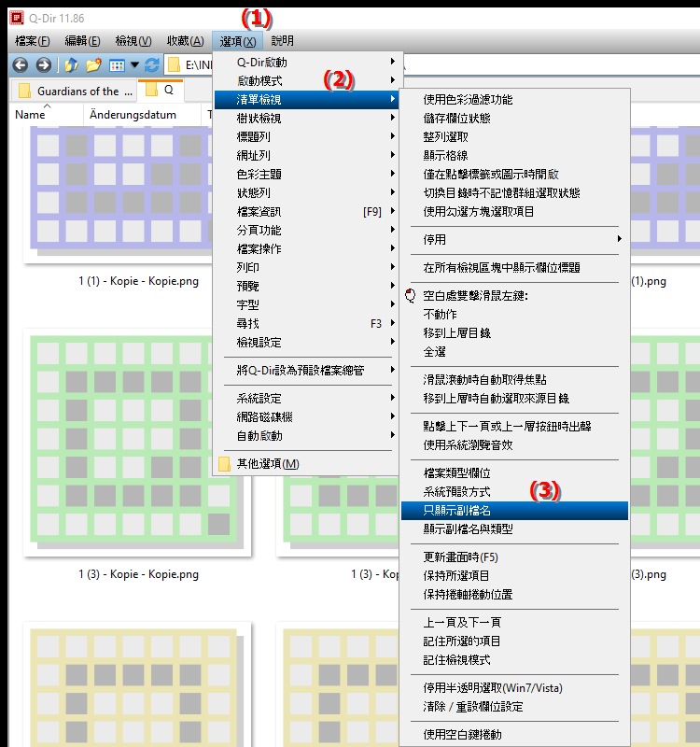Click the view mode grid icon
The width and height of the screenshot is (700, 747).
[117, 64]
